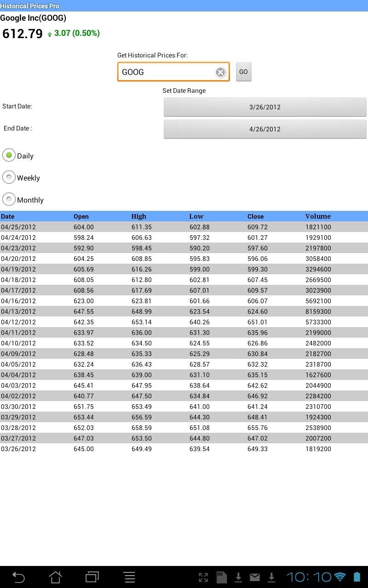This screenshot has width=368, height=588.
Task: Tap the Wi-Fi signal icon
Action: tap(340, 577)
